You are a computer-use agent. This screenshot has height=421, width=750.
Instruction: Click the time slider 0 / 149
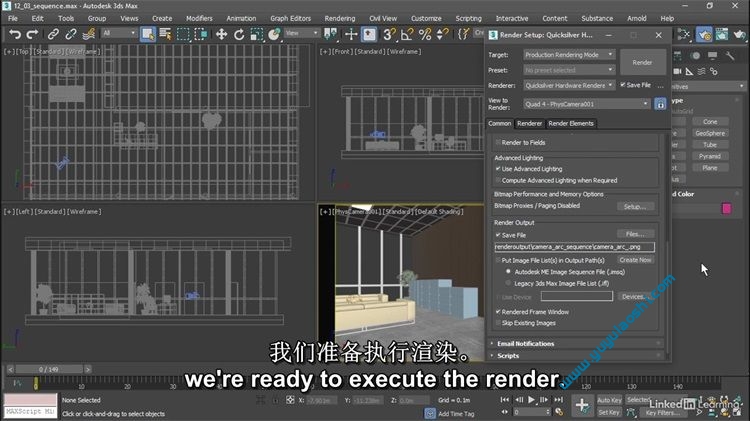48,369
